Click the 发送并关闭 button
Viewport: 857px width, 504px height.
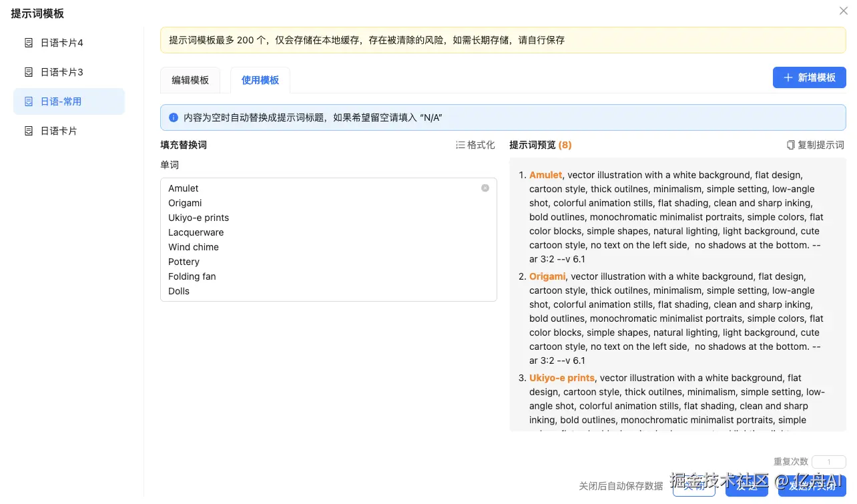(812, 486)
